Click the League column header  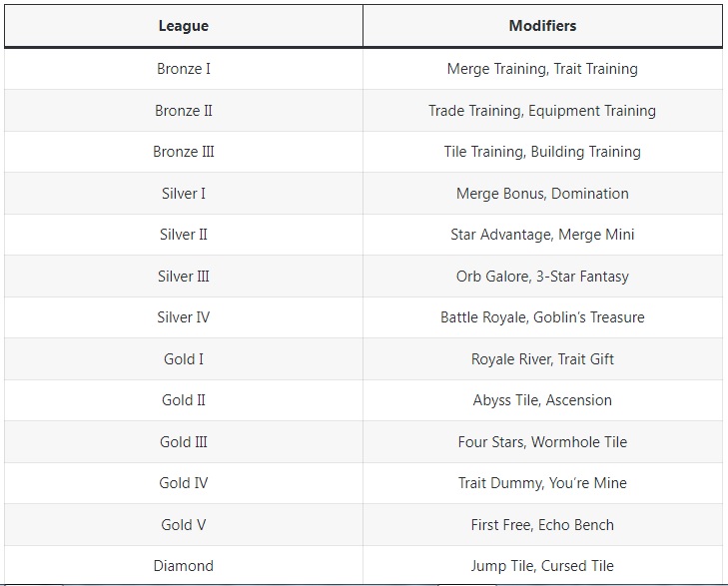pos(184,26)
